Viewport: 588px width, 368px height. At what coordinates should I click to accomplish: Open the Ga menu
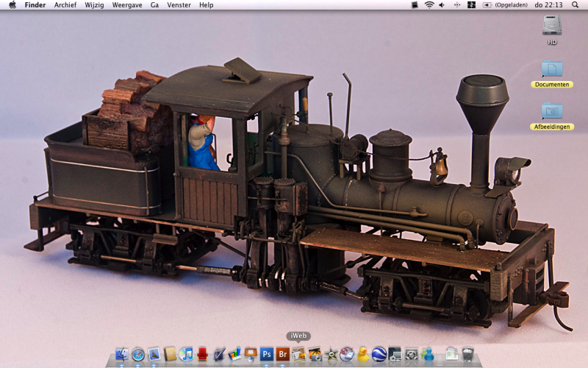click(x=154, y=5)
